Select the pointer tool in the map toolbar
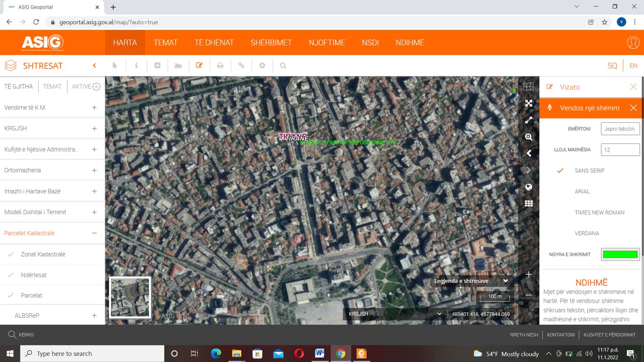Viewport: 644px width, 362px height. point(115,66)
